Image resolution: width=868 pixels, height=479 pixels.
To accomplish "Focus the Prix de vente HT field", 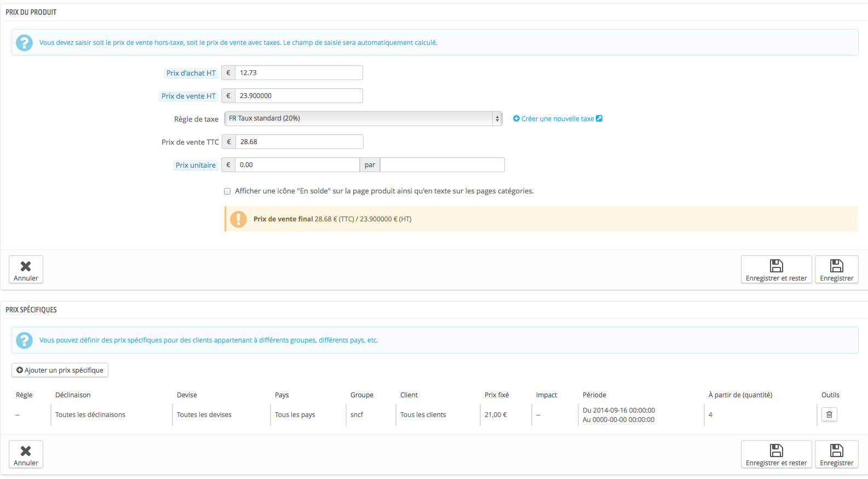I will (x=299, y=95).
